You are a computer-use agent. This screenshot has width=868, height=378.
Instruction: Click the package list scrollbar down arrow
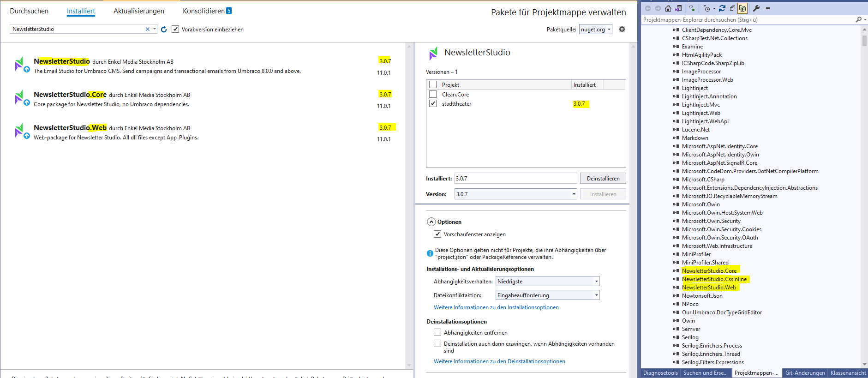pyautogui.click(x=409, y=366)
